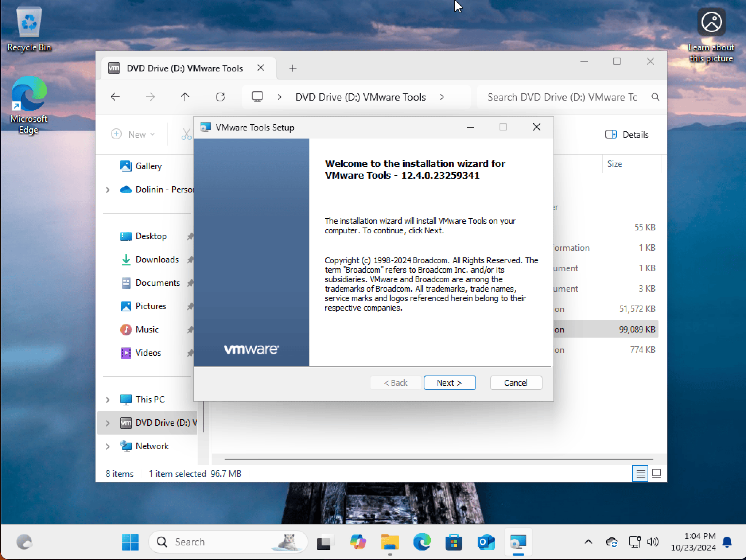Open the Microsoft Store taskbar icon
This screenshot has height=560, width=746.
[454, 542]
